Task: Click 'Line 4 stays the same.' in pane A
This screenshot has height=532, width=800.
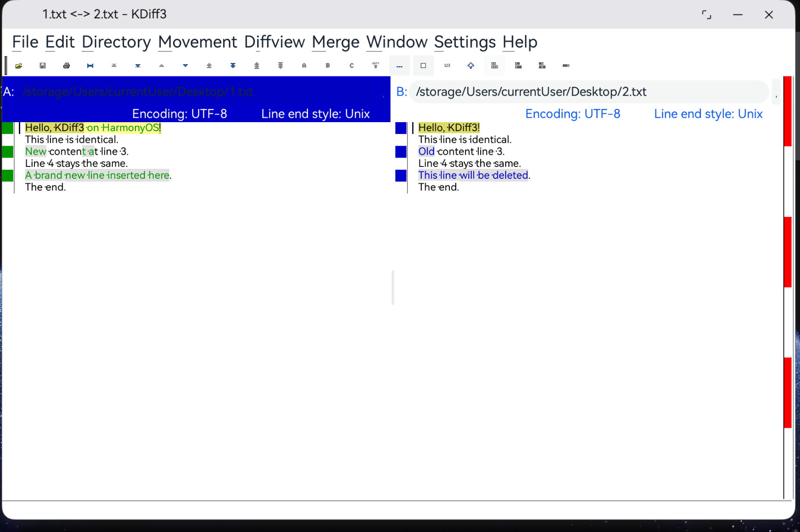Action: [x=76, y=163]
